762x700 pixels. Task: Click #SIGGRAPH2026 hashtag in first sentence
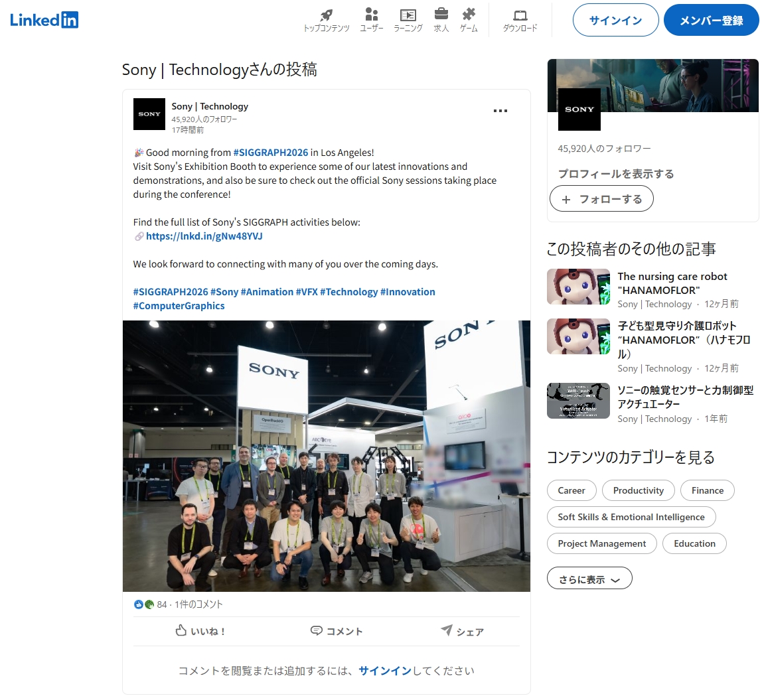tap(271, 153)
